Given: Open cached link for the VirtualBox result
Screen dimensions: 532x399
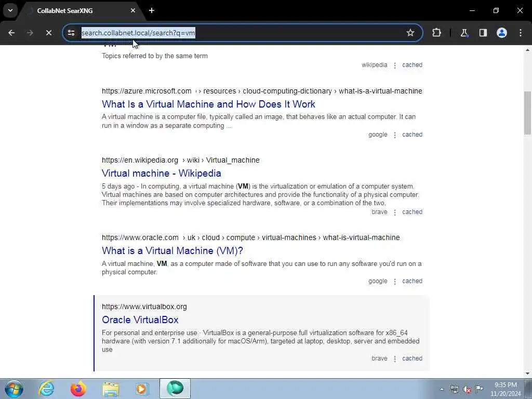Looking at the screenshot, I should [412, 358].
